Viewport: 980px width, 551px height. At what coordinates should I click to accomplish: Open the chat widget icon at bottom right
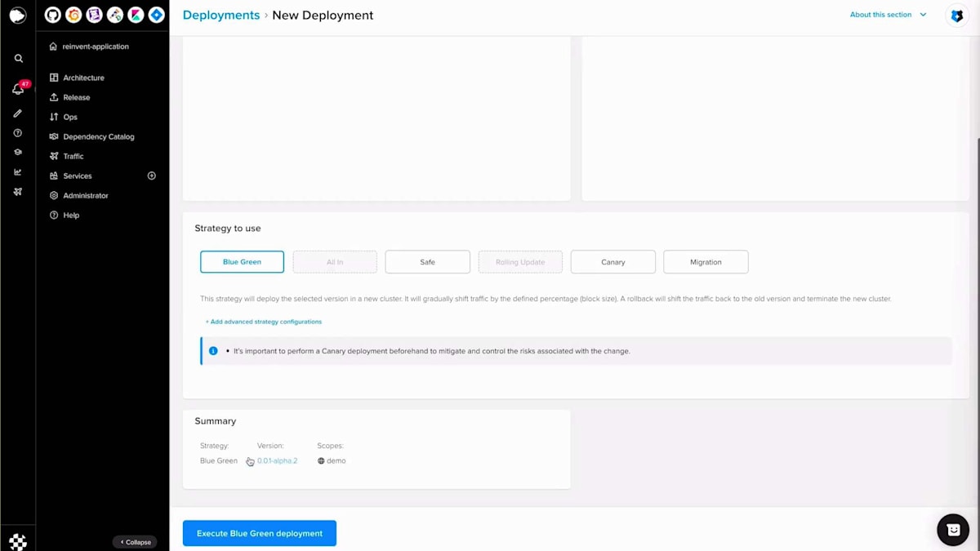pyautogui.click(x=953, y=530)
